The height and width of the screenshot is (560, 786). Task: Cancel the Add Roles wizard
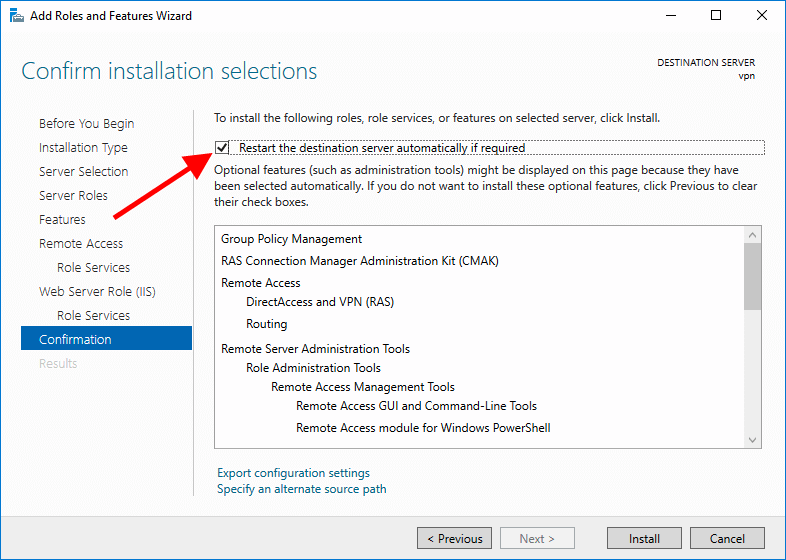point(727,538)
